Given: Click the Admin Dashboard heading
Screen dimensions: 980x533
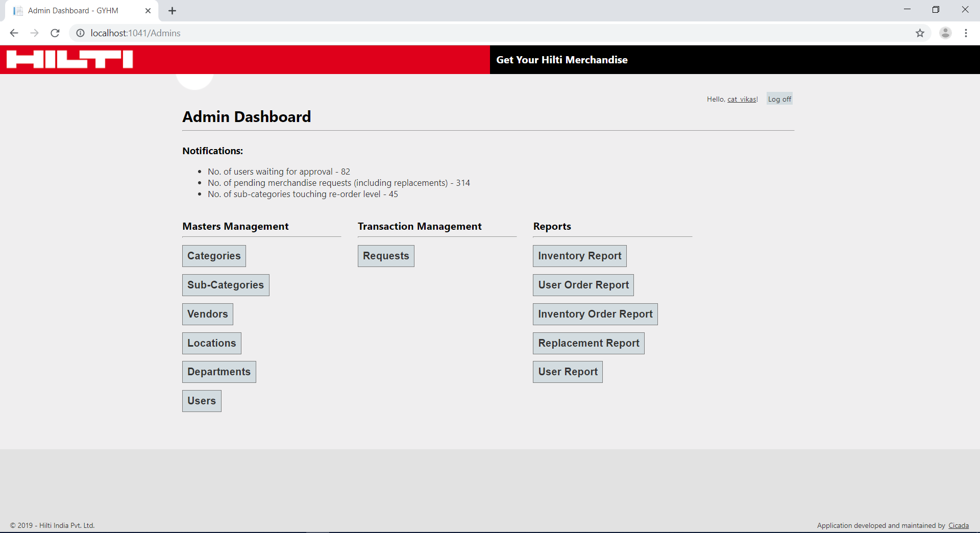Looking at the screenshot, I should [x=247, y=117].
